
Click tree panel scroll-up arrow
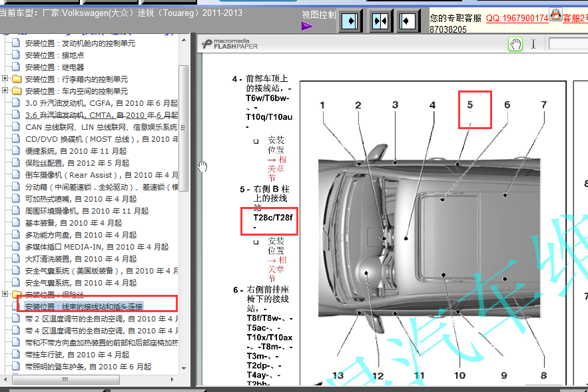tap(184, 40)
